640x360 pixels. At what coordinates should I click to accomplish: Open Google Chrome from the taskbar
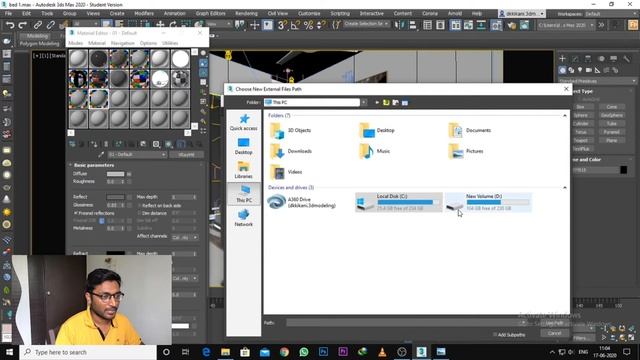tap(284, 352)
